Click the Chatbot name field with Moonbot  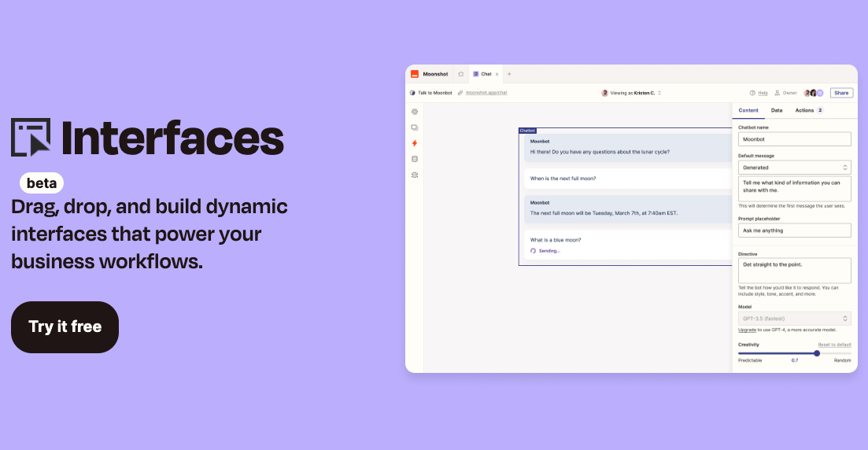coord(794,139)
